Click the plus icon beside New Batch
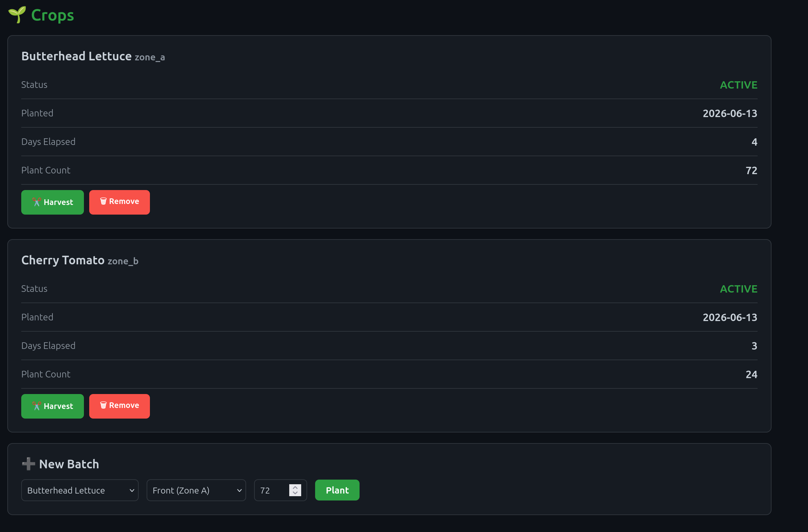This screenshot has height=532, width=808. point(29,464)
